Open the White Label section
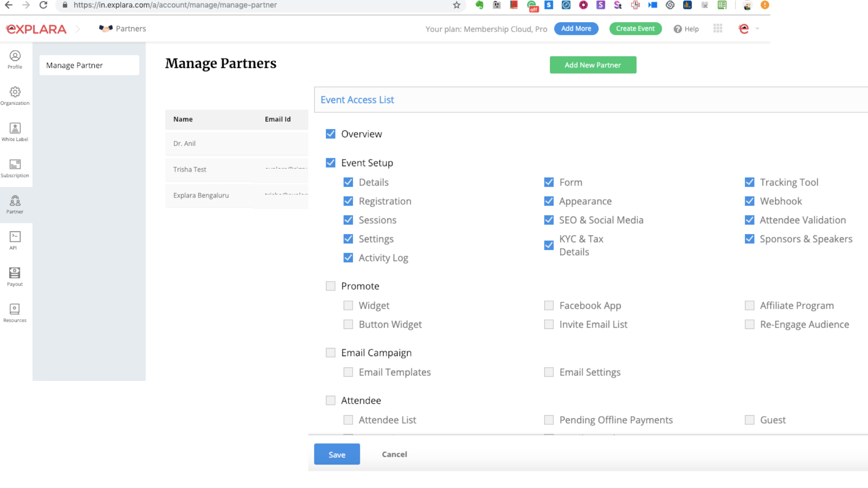The height and width of the screenshot is (488, 868). [x=15, y=131]
